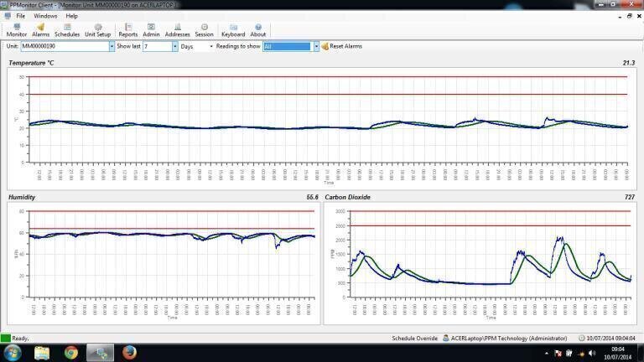Click ACERLaptop\PPM Technology (Administrator) status text
This screenshot has width=644, height=362.
click(x=509, y=339)
